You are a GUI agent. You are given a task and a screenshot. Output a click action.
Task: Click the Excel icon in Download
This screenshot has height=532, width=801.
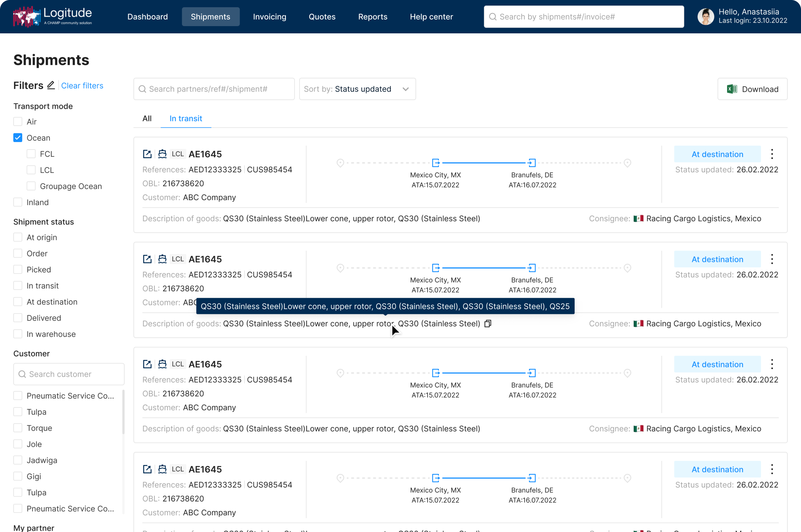tap(732, 89)
